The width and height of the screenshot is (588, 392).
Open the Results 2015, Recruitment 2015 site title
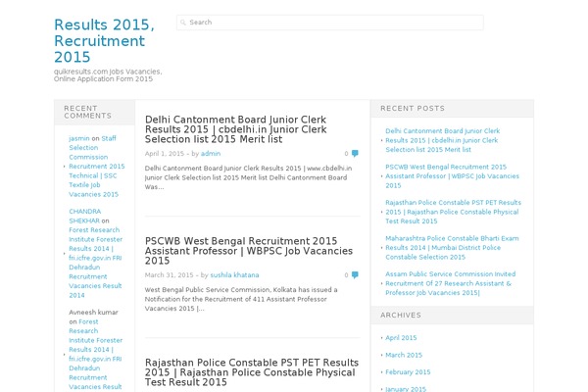(104, 40)
